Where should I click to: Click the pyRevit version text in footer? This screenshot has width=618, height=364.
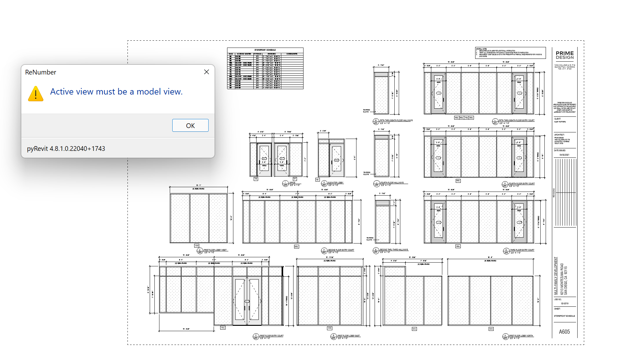point(66,149)
